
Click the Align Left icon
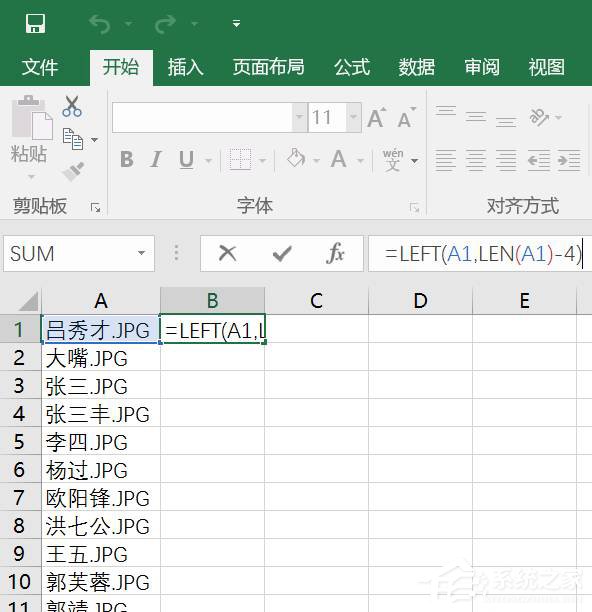[x=446, y=160]
